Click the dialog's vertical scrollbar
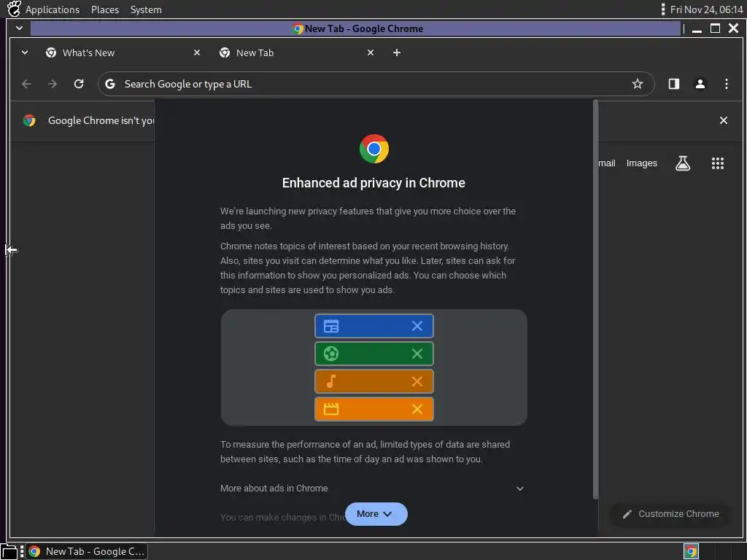The image size is (747, 560). coord(595,300)
